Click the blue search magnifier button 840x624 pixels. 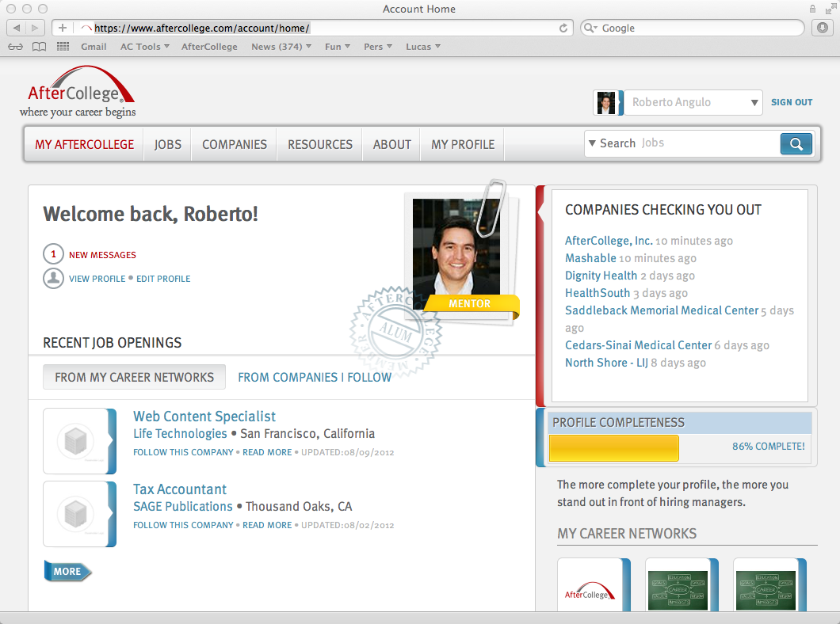(x=796, y=143)
